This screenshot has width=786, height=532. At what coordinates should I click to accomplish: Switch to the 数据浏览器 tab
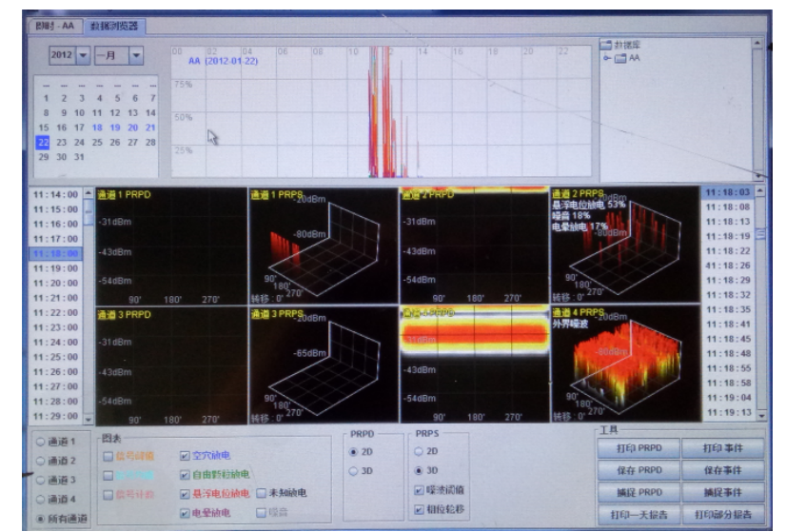[x=113, y=26]
